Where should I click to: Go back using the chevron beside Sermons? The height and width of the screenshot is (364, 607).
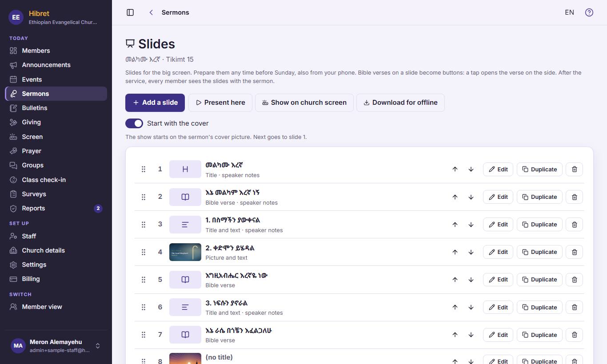151,12
